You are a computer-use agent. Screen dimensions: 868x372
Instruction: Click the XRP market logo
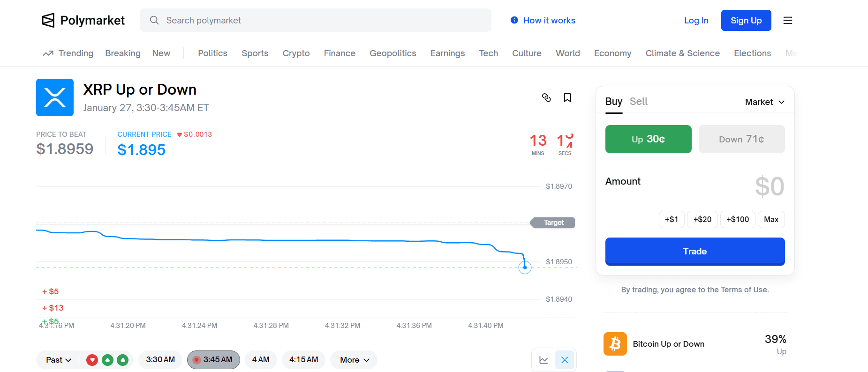[55, 97]
